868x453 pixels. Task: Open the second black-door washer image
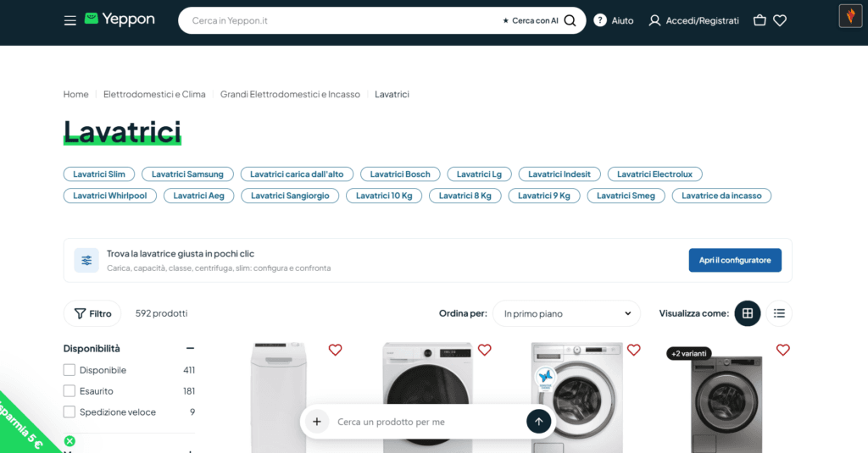click(427, 398)
